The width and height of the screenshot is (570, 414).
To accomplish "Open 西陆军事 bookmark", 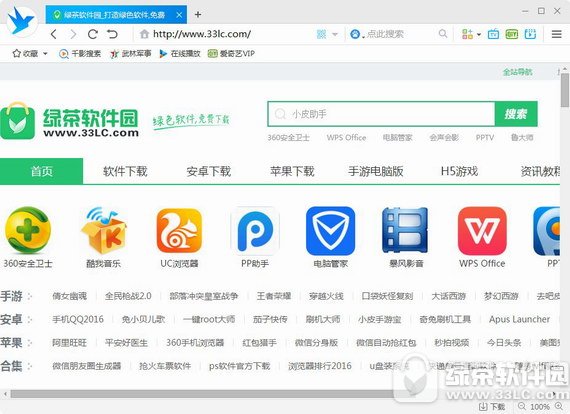I will click(131, 54).
